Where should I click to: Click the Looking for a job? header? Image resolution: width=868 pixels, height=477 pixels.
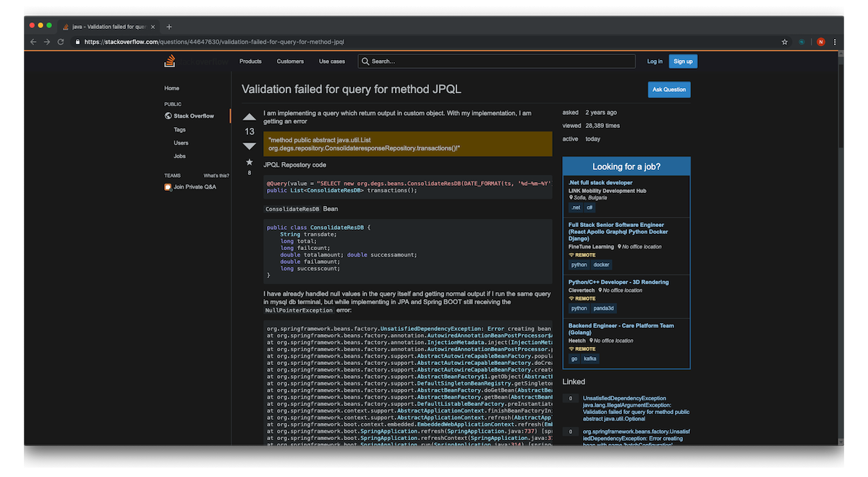[x=626, y=166]
